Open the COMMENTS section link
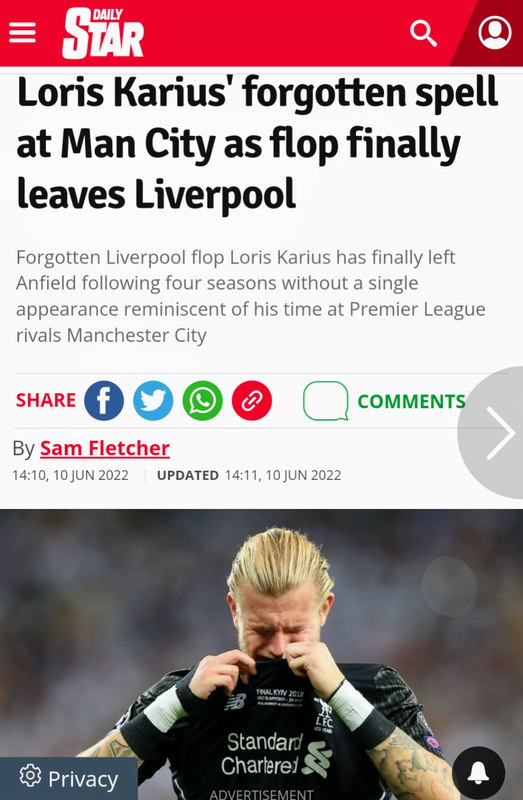The height and width of the screenshot is (800, 523). [x=411, y=402]
